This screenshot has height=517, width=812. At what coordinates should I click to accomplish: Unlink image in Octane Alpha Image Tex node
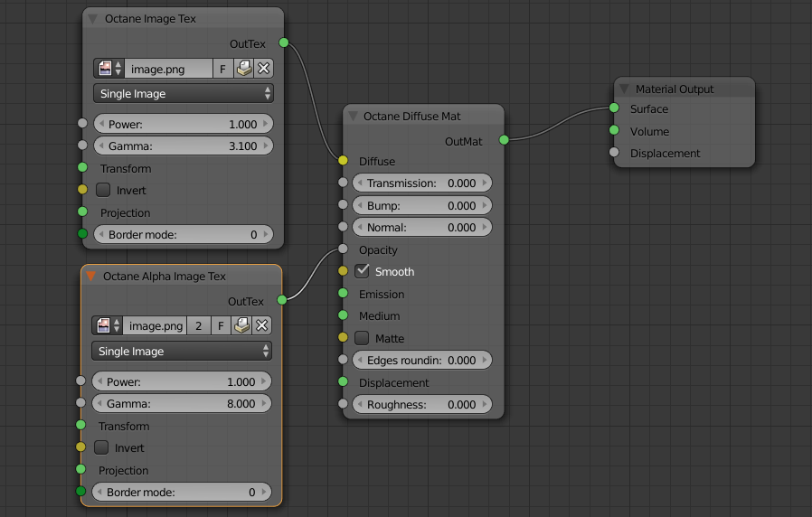click(x=262, y=326)
